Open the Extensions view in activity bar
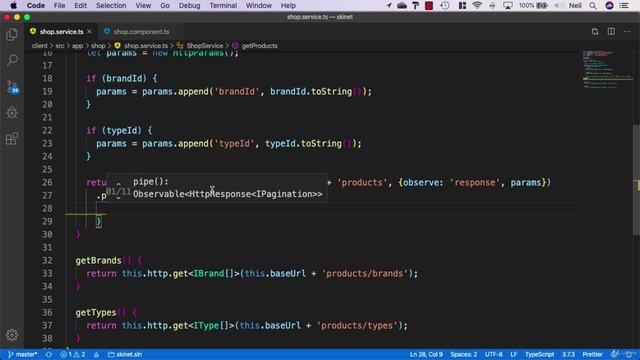640x360 pixels. coord(12,139)
